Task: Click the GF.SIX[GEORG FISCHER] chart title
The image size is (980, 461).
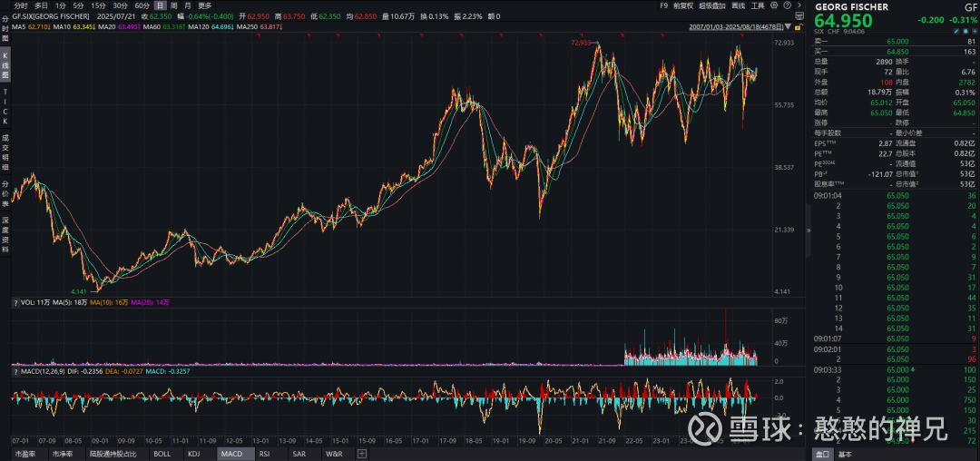Action: click(x=51, y=16)
